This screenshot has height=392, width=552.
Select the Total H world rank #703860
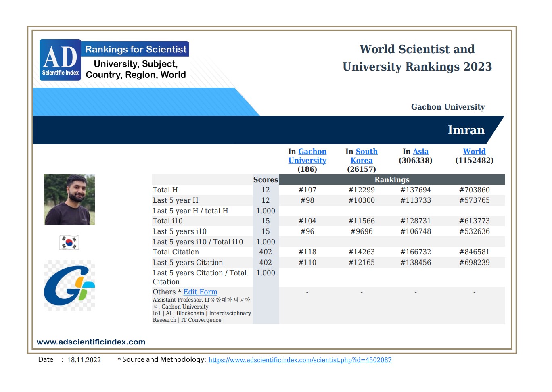tap(474, 190)
